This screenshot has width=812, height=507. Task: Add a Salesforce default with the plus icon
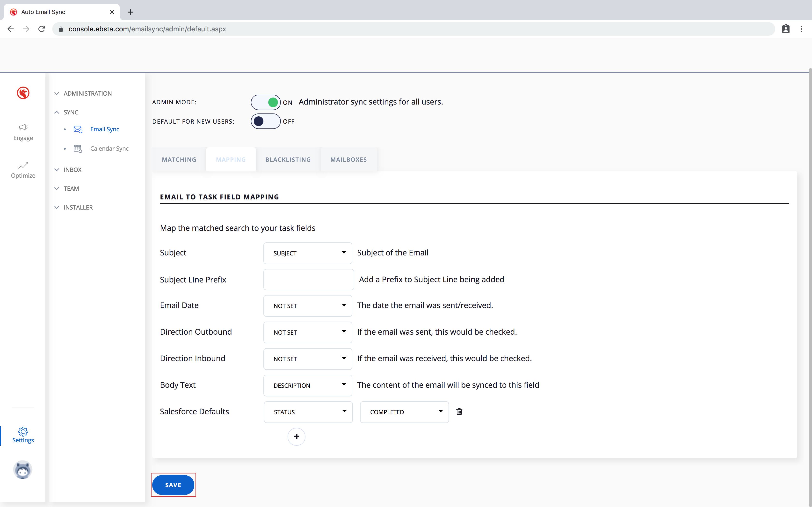296,437
